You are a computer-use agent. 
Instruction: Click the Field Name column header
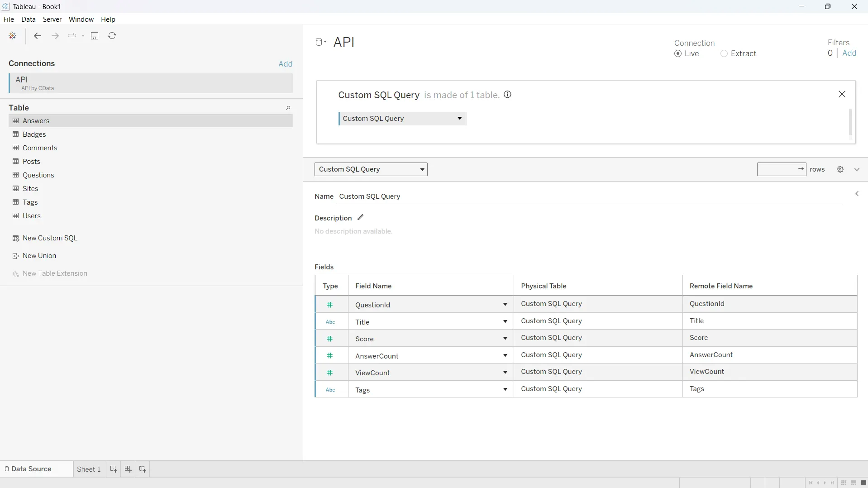tap(431, 286)
